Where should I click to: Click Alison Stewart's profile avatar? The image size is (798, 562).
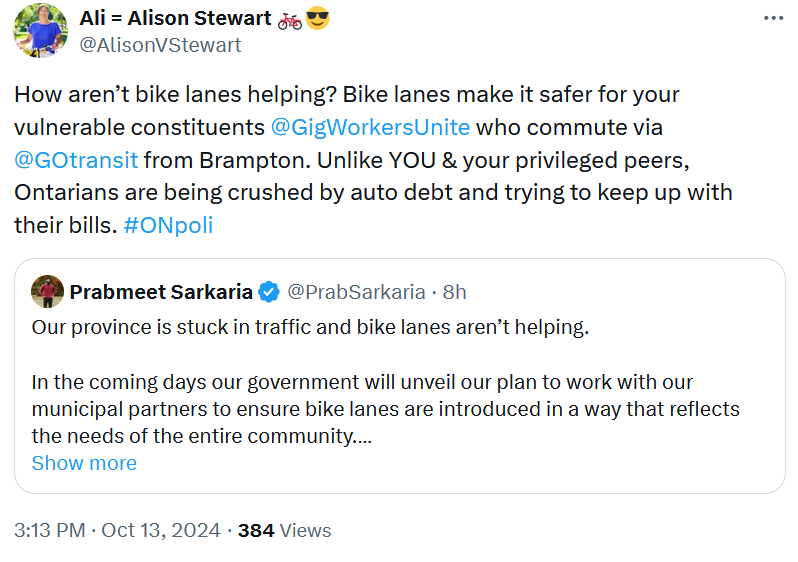coord(40,31)
